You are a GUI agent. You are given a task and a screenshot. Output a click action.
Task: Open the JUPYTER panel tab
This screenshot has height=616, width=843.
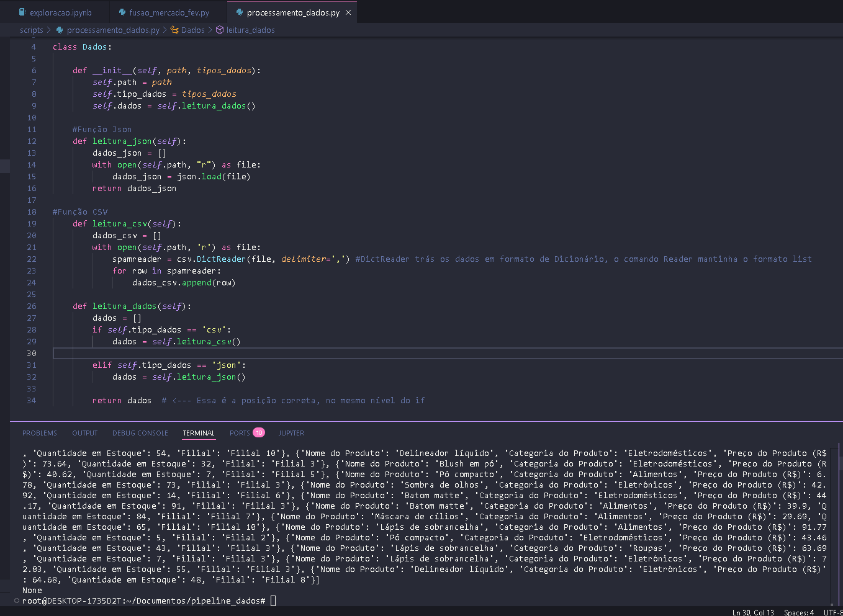coord(291,433)
